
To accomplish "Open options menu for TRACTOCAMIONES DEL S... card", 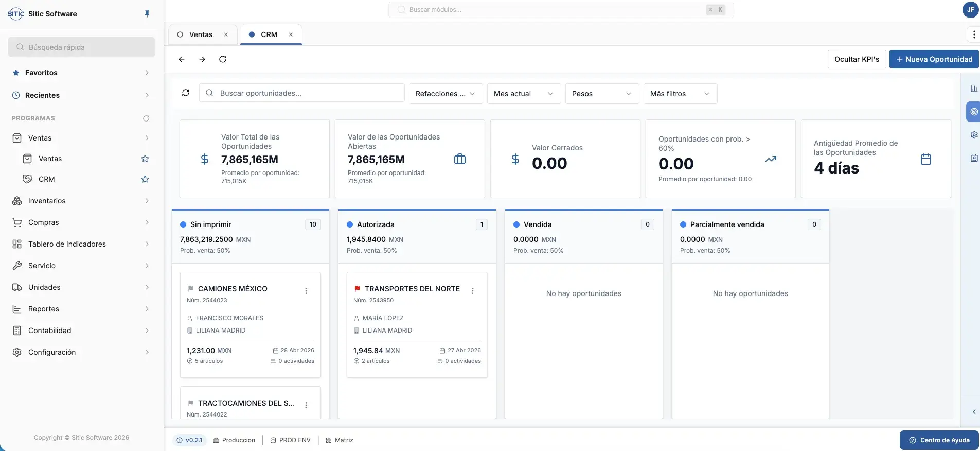I will tap(306, 405).
